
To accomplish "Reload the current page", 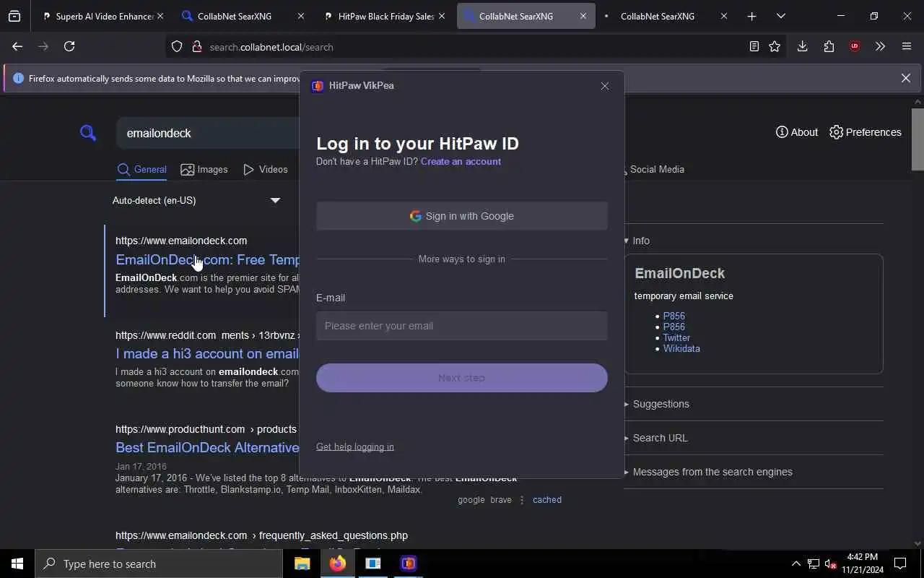I will click(69, 46).
